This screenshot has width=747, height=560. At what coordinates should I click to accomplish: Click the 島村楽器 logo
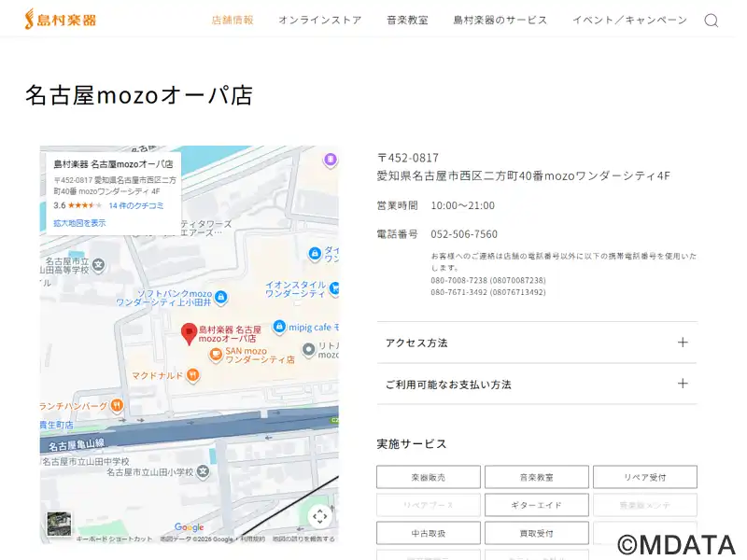[x=61, y=20]
